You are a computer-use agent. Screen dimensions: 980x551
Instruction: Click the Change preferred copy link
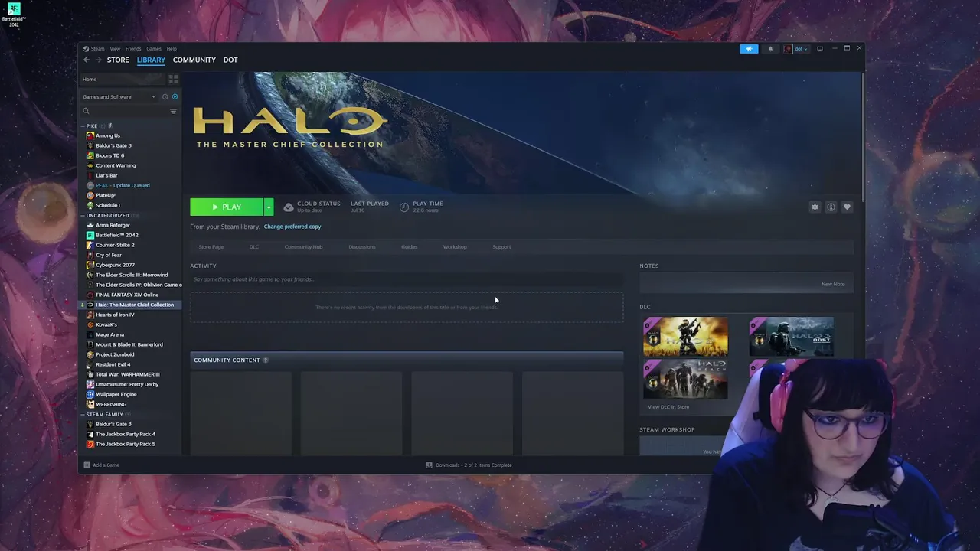click(x=292, y=227)
